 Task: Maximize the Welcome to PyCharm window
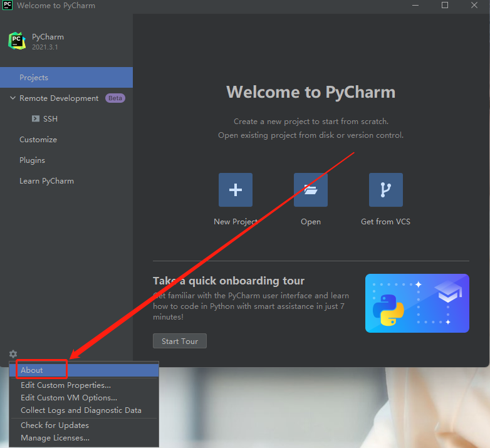tap(445, 5)
